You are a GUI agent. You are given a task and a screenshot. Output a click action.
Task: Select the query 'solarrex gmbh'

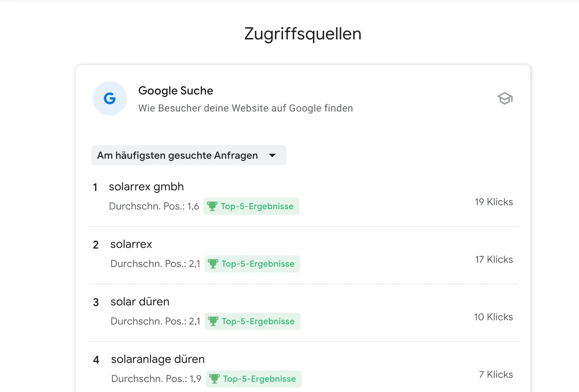coord(146,186)
